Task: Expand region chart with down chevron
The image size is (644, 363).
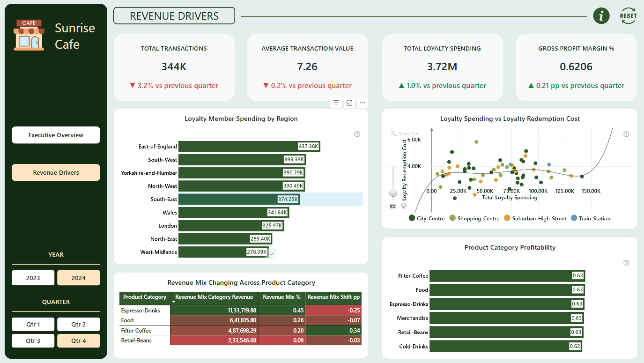Action: 271,253
